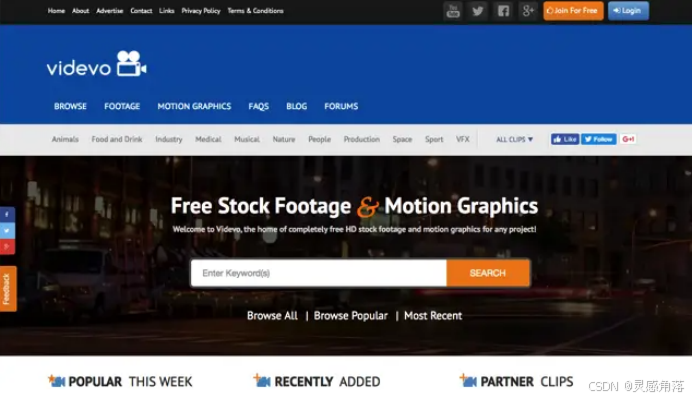This screenshot has height=400, width=692.
Task: Click the Facebook Like button
Action: (564, 139)
